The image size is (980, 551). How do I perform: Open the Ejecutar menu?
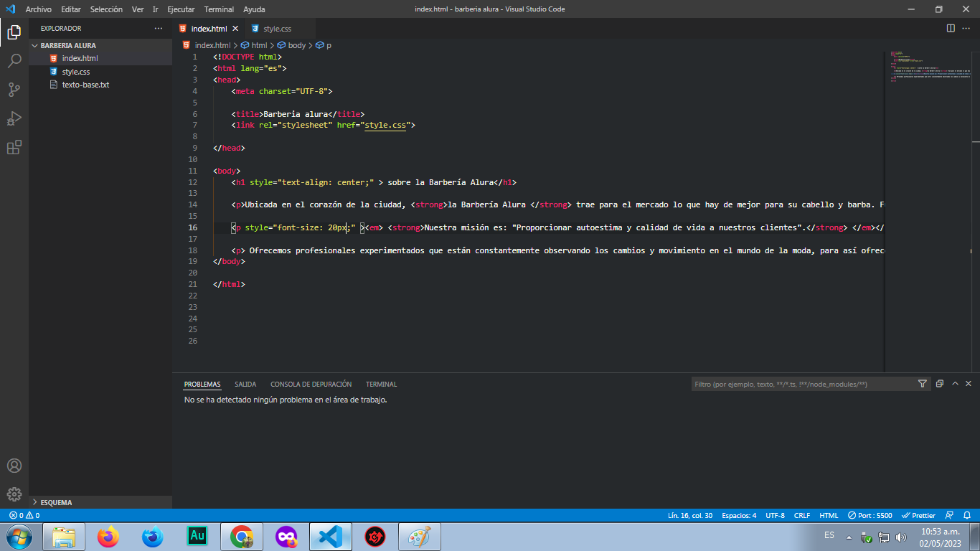181,9
